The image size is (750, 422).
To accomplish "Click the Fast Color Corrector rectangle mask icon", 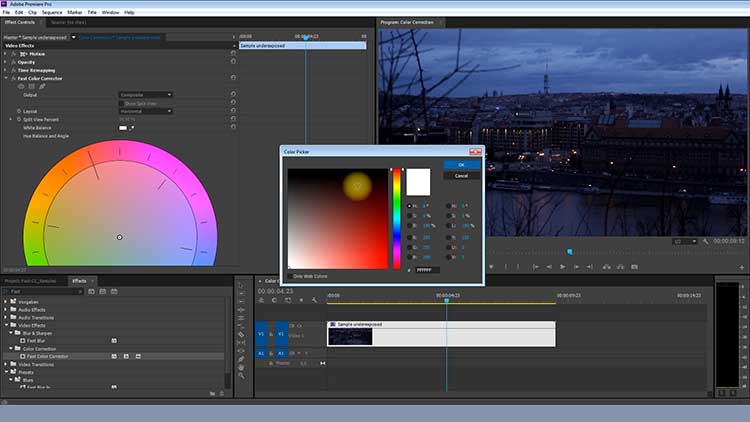I will pos(32,87).
